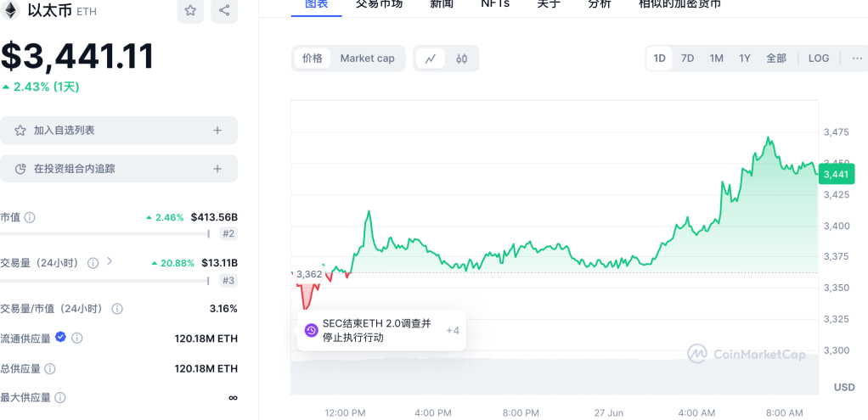868x420 pixels.
Task: Switch to line chart view icon
Action: (431, 59)
